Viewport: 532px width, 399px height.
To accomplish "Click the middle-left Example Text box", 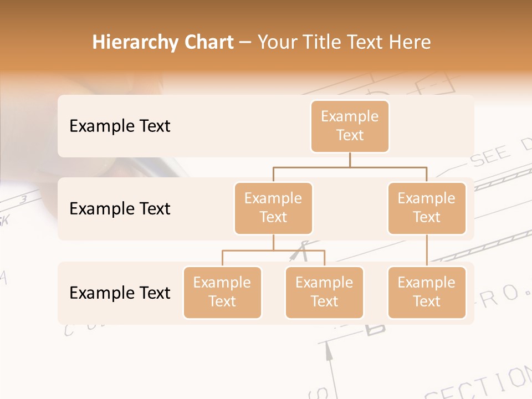I will pos(273,208).
